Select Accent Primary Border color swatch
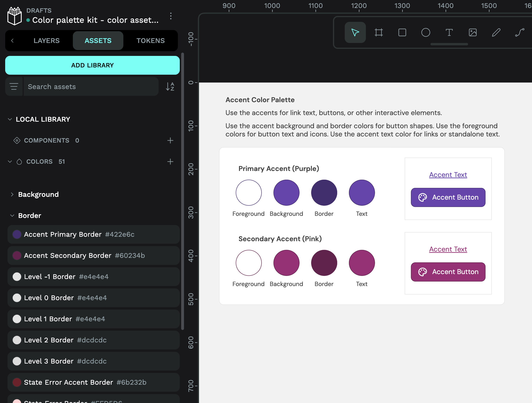Viewport: 532px width, 403px height. [x=17, y=234]
